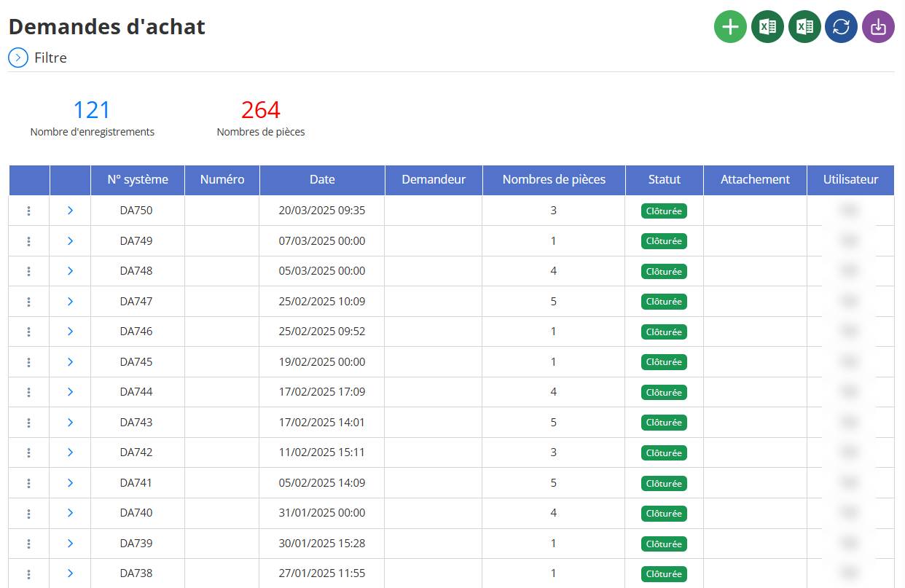Click the date 17/02/2025 17:09
The height and width of the screenshot is (588, 905).
coord(322,392)
